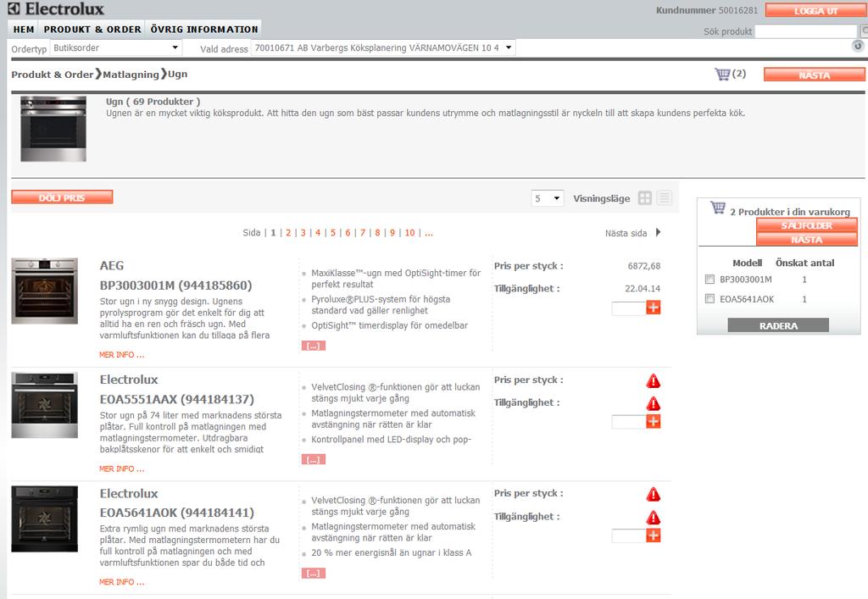Click Matlagning breadcrumb
The width and height of the screenshot is (868, 599).
(131, 74)
